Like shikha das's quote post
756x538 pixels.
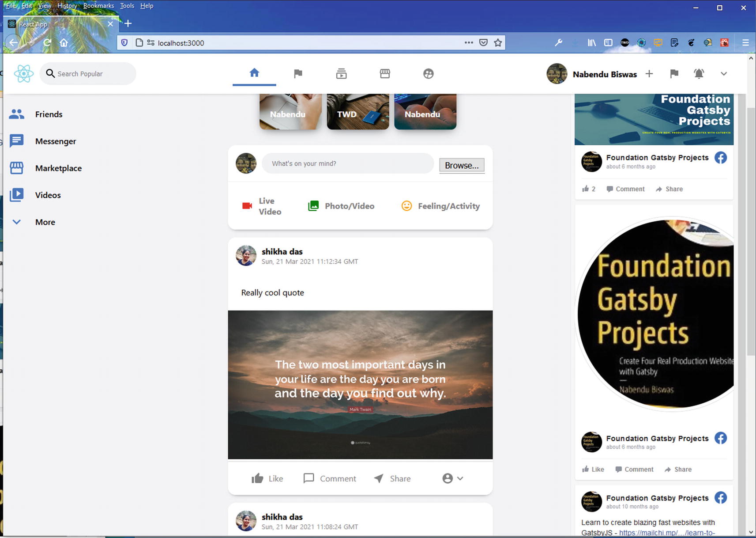coord(267,478)
